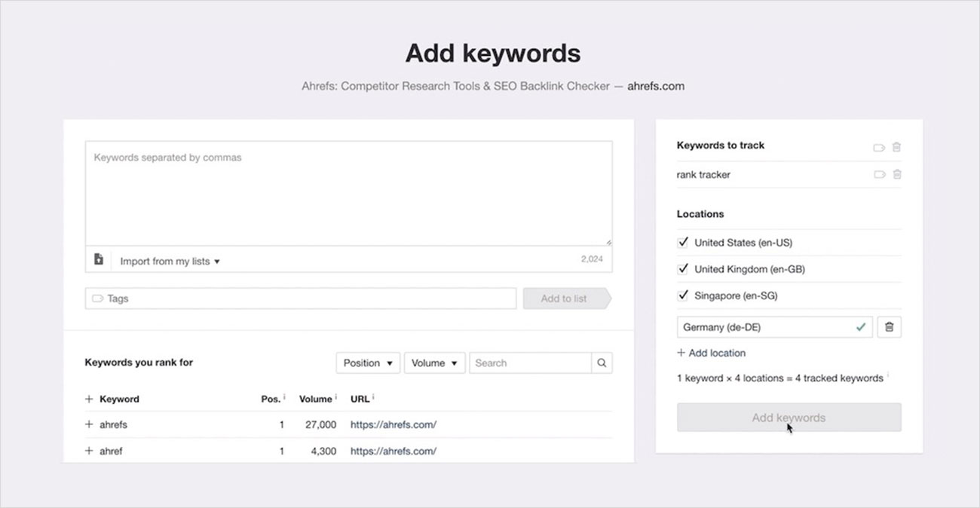Viewport: 980px width, 508px height.
Task: Remove the Germany (de-DE) location with its trash button
Action: [890, 327]
